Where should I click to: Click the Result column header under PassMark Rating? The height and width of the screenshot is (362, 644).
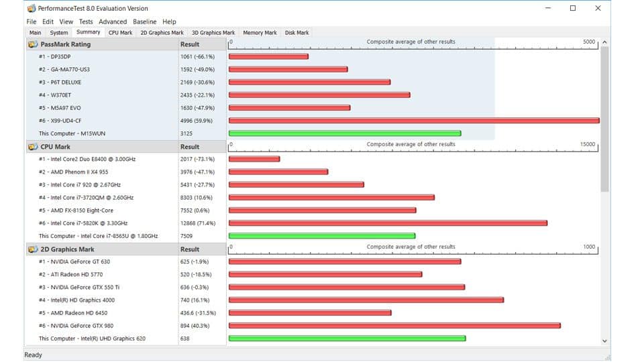[190, 44]
